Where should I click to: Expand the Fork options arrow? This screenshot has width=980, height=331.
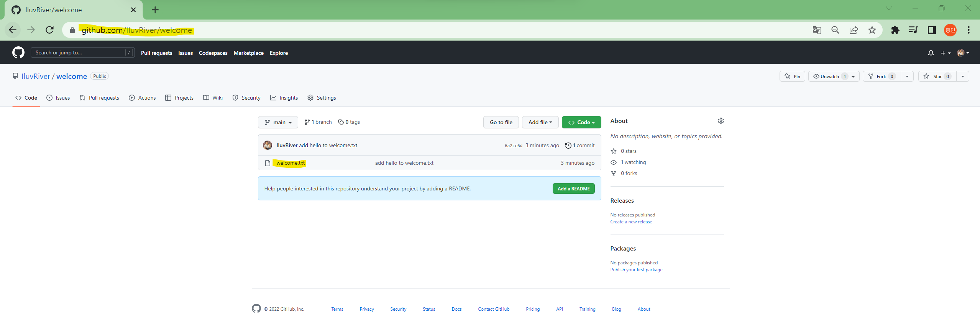pyautogui.click(x=907, y=77)
